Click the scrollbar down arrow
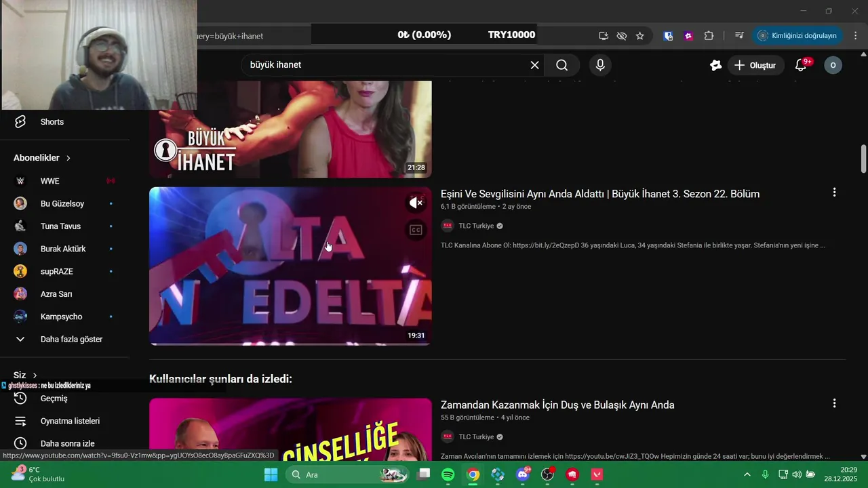 pos(863,457)
